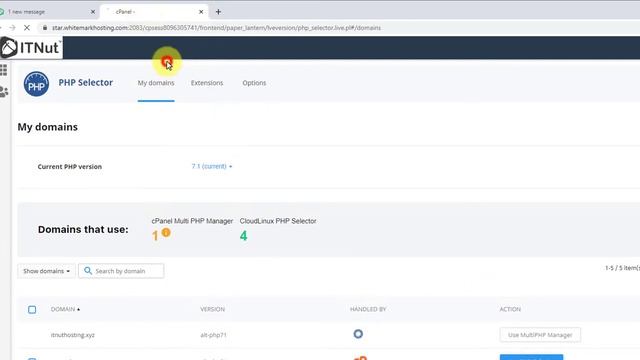Sort the table by the DOMAIN column
The height and width of the screenshot is (360, 640).
pos(65,309)
